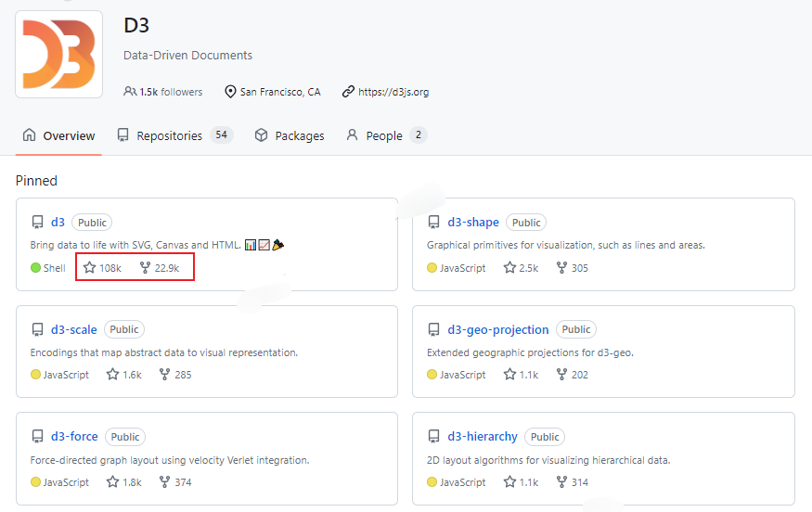The height and width of the screenshot is (512, 812).
Task: Click the '2D layout algorithms' description text
Action: point(548,460)
